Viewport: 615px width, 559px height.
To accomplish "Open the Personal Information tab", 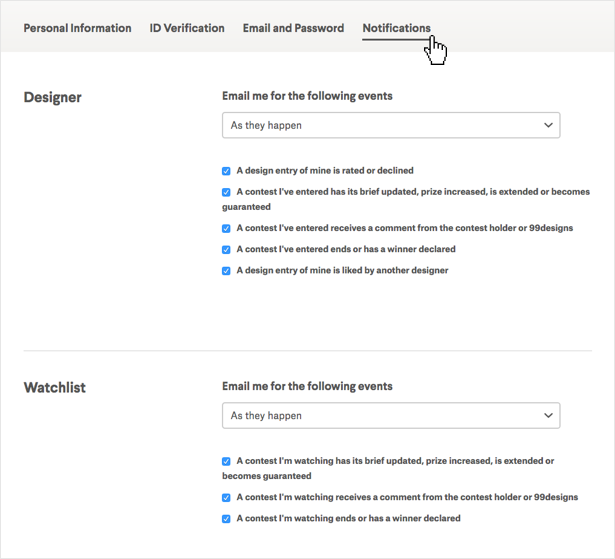I will [77, 28].
